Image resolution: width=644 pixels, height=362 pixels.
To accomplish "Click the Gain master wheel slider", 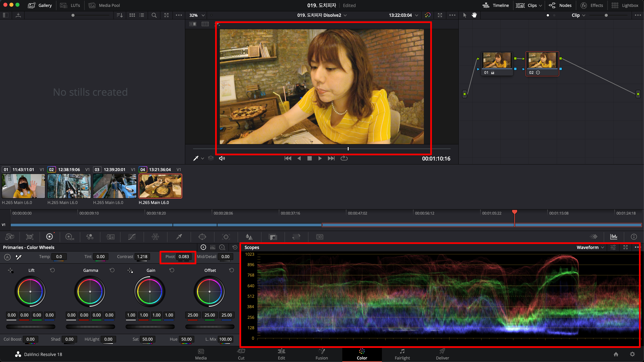I will (x=150, y=327).
